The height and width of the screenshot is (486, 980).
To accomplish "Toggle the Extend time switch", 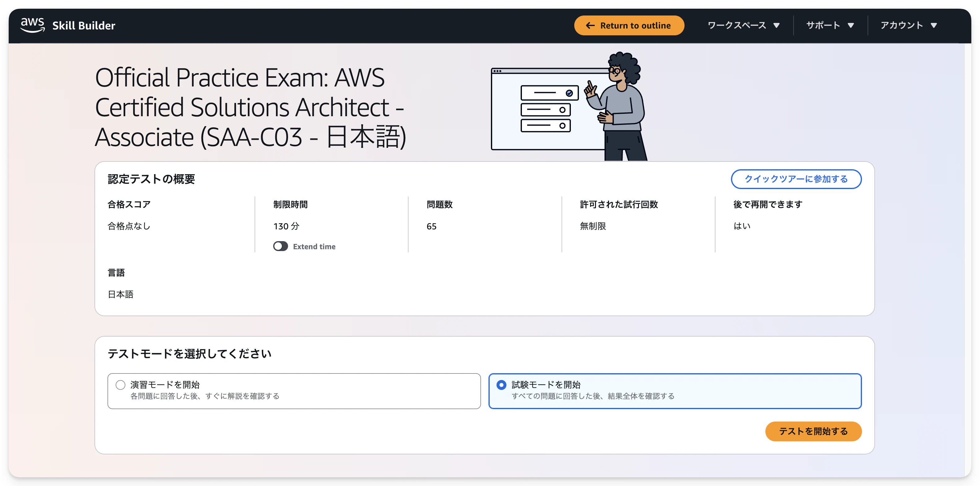I will [x=280, y=246].
